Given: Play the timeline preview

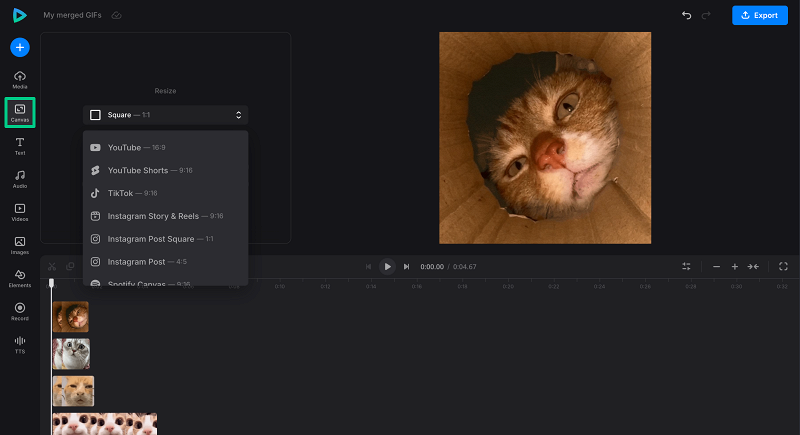Looking at the screenshot, I should coord(387,267).
